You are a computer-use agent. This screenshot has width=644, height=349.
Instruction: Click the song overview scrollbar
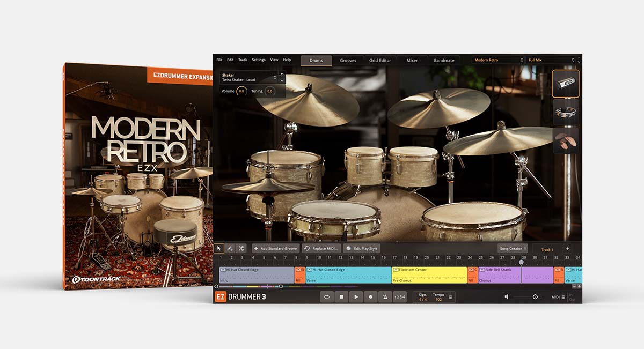tap(248, 286)
